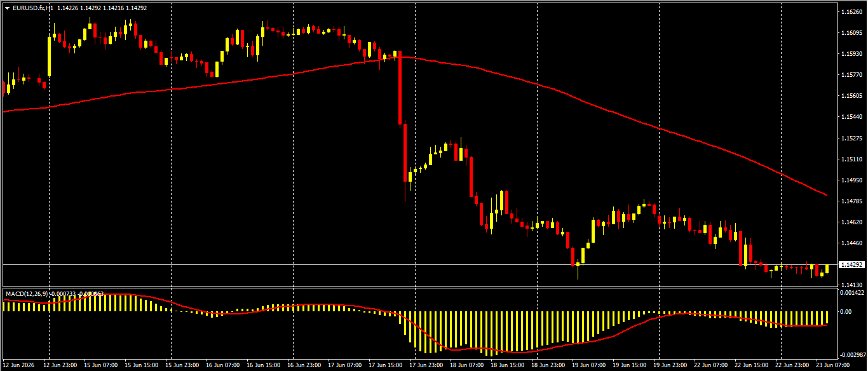The height and width of the screenshot is (371, 868).
Task: Click the 17 Jun 23:00 time axis label
Action: [x=426, y=365]
